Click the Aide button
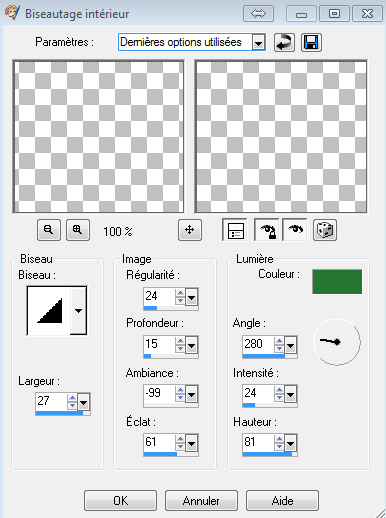The width and height of the screenshot is (386, 518). click(282, 500)
